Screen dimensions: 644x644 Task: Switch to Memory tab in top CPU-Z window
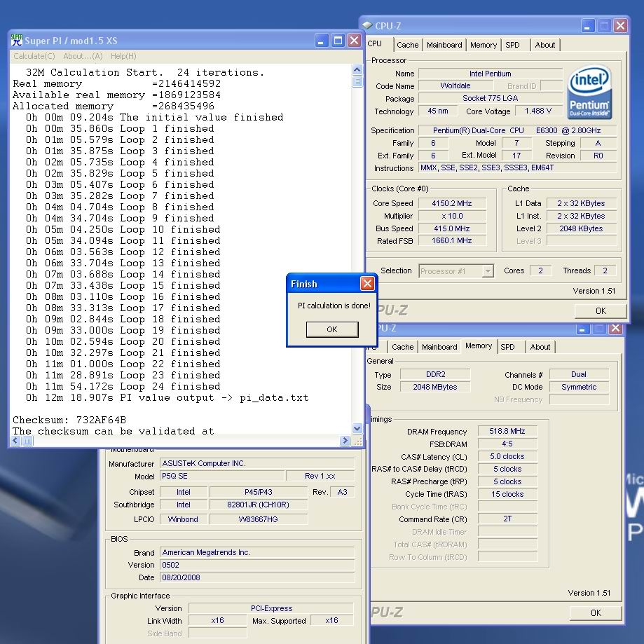[484, 45]
